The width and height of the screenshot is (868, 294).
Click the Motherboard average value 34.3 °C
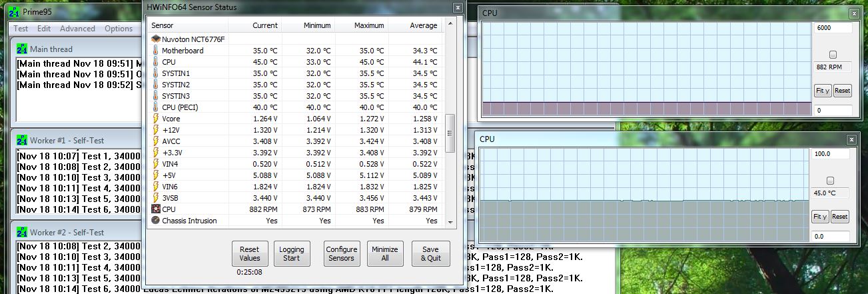click(424, 51)
